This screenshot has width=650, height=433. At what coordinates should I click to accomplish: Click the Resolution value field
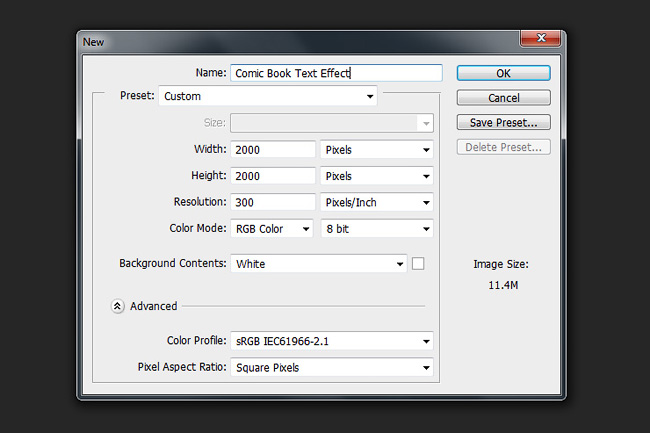click(x=273, y=202)
